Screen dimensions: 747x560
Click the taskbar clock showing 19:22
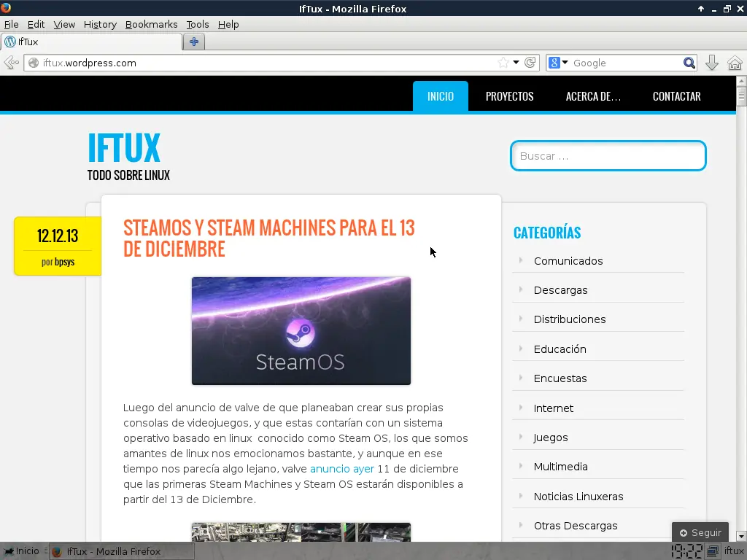687,551
